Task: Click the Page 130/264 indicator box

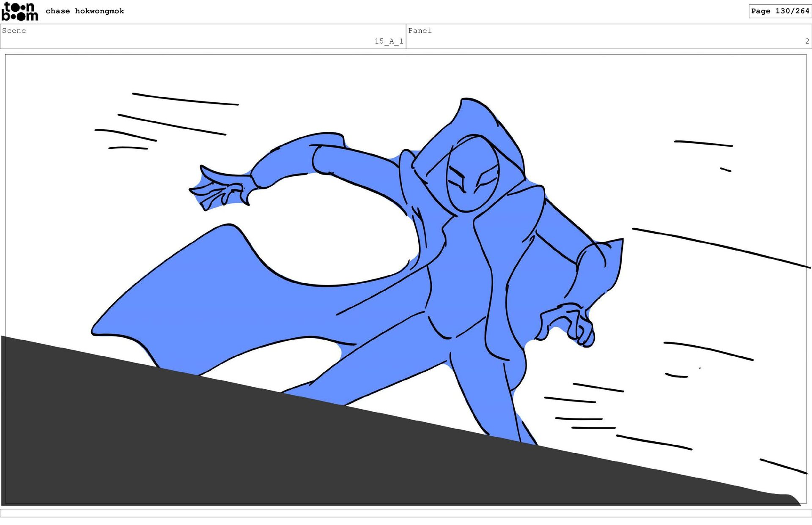Action: 779,11
